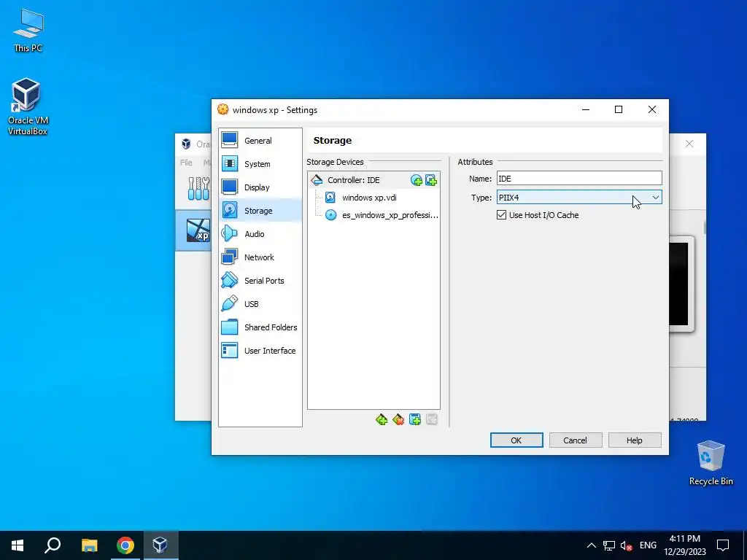Click VM preview thumbnail in Manager window
The image size is (747, 560).
point(681,284)
